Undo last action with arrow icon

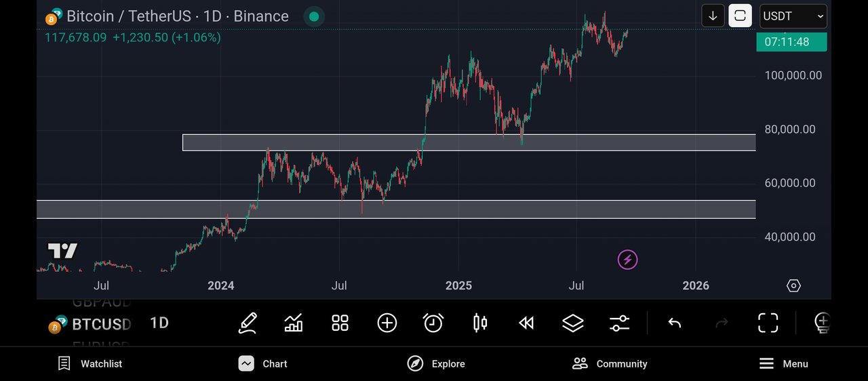(675, 323)
